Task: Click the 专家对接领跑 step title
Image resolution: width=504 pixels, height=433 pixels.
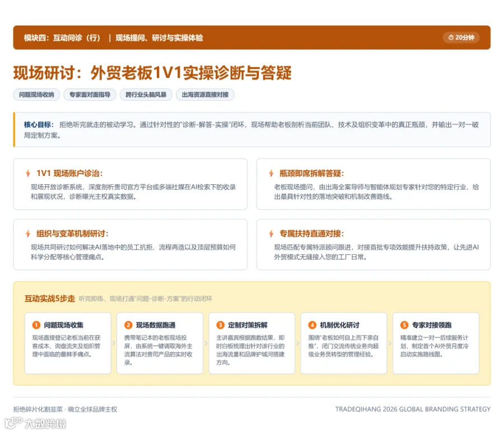Action: point(432,325)
